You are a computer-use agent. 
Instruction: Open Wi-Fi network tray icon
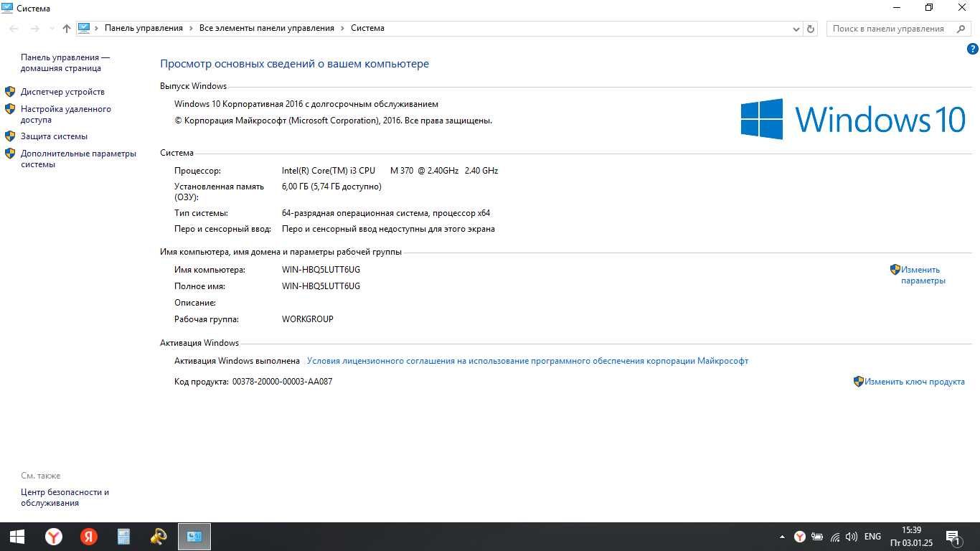point(835,537)
